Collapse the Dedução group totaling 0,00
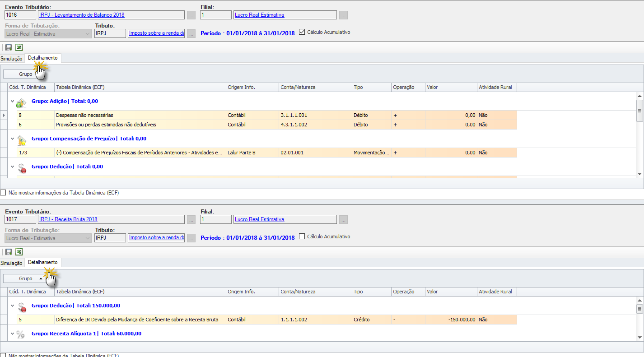 (13, 167)
